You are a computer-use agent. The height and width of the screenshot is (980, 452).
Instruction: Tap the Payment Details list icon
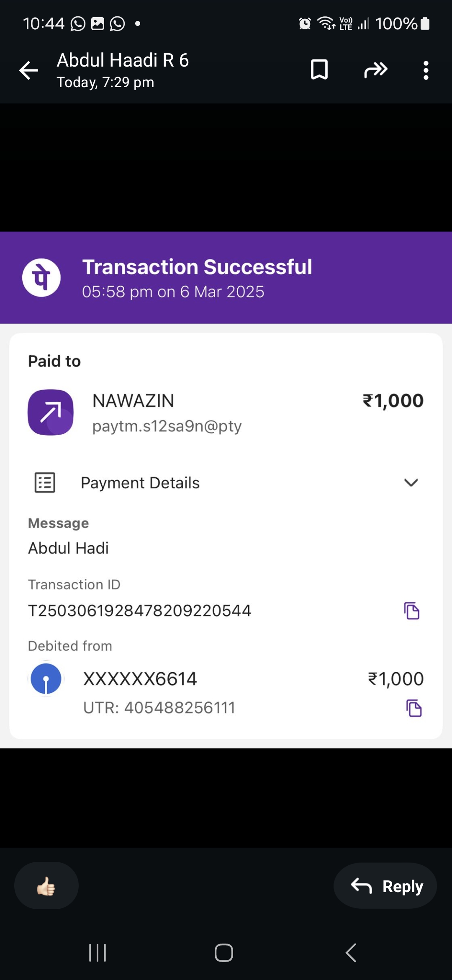[45, 482]
